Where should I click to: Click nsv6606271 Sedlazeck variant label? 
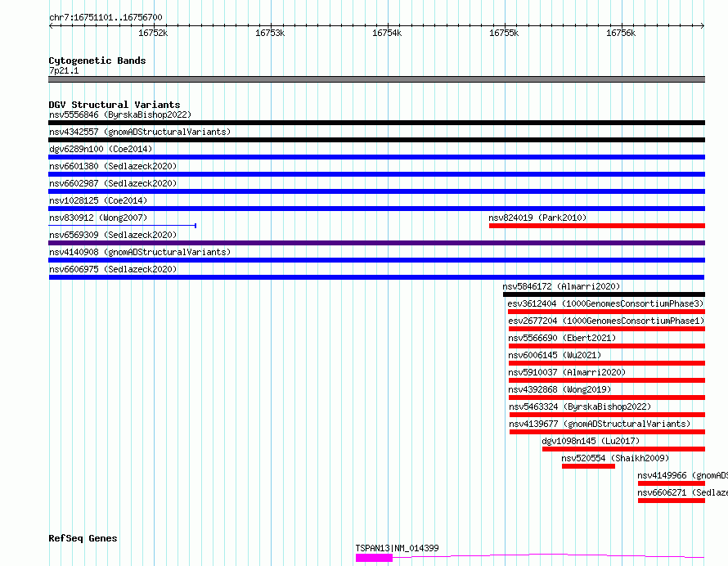tap(682, 492)
